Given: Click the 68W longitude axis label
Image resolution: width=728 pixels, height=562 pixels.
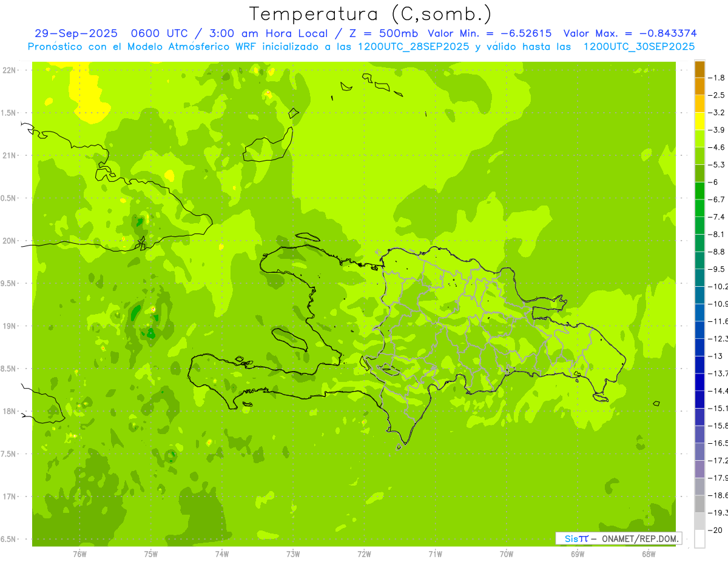Looking at the screenshot, I should [x=649, y=554].
